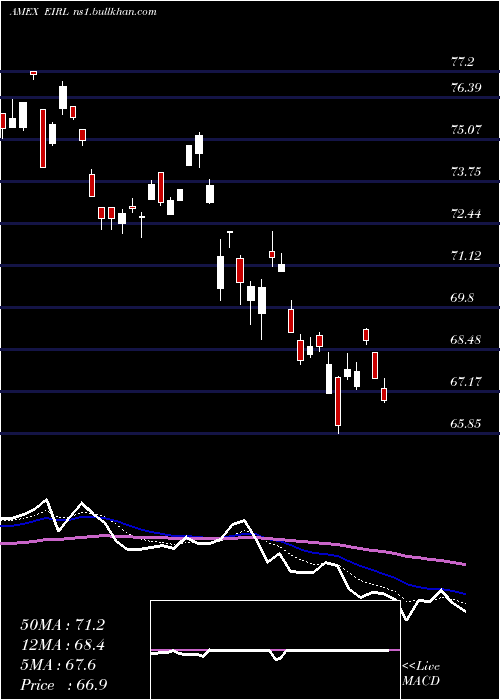Screen dimensions: 500x700
Task: Click the <<Live MACD label
Action: [421, 674]
